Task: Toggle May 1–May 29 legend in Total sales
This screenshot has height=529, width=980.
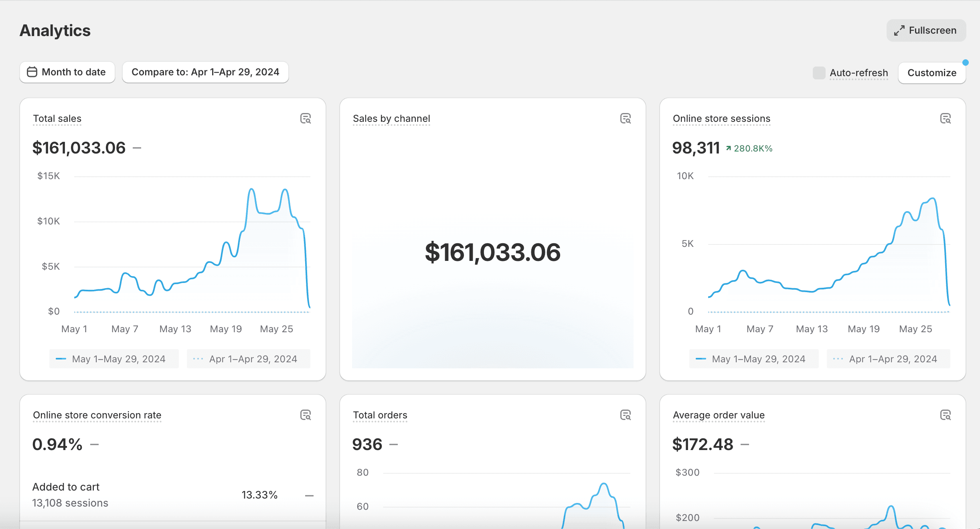Action: 114,359
